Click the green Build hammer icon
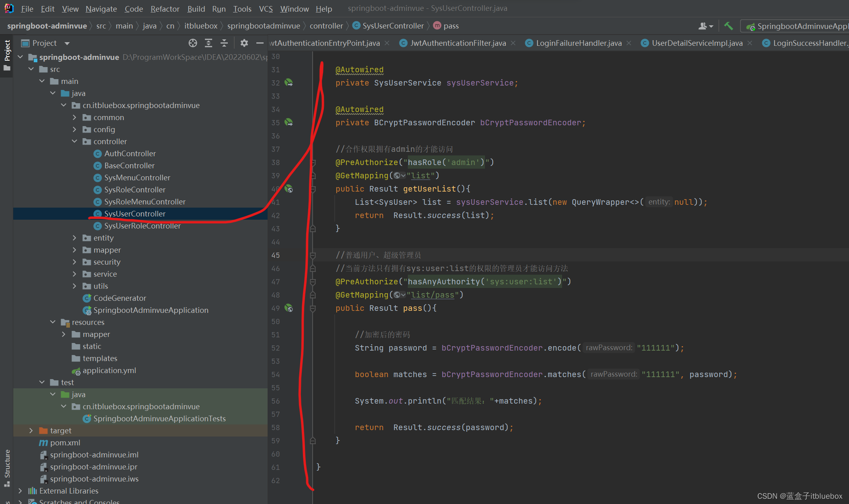Viewport: 849px width, 504px height. pos(728,26)
